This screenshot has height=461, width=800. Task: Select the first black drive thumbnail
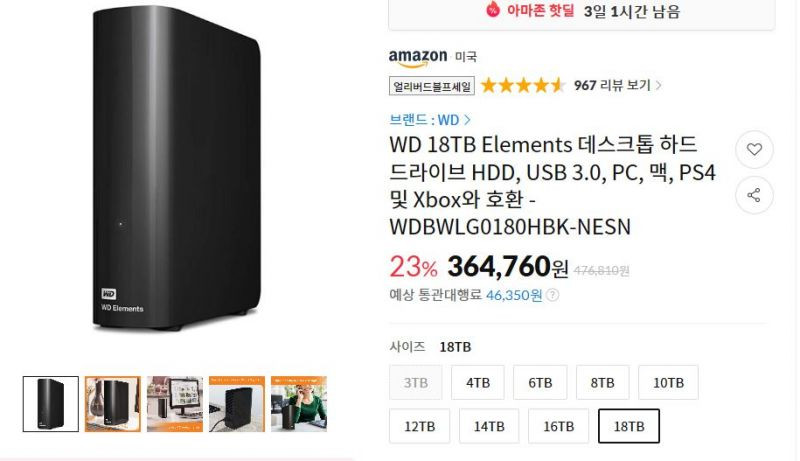[x=51, y=404]
